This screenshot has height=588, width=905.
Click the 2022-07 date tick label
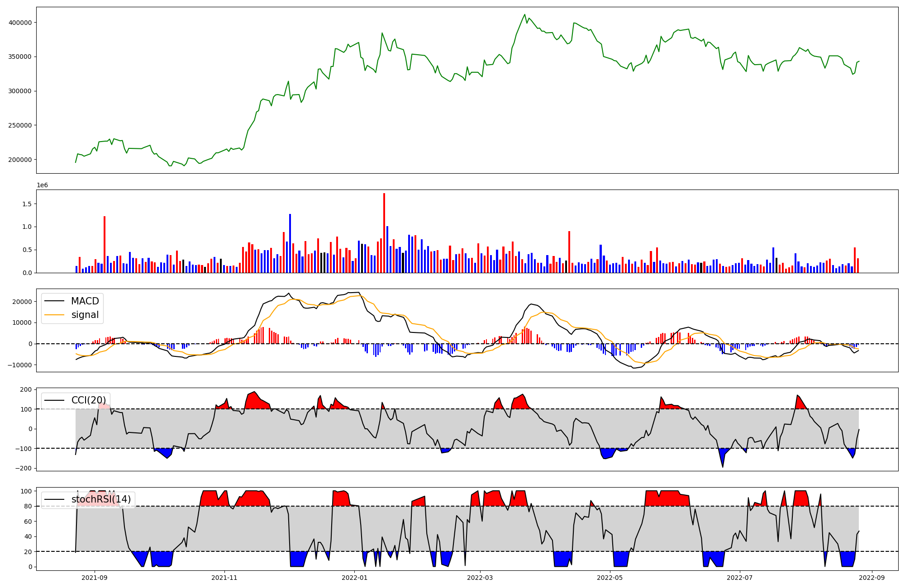(x=739, y=578)
